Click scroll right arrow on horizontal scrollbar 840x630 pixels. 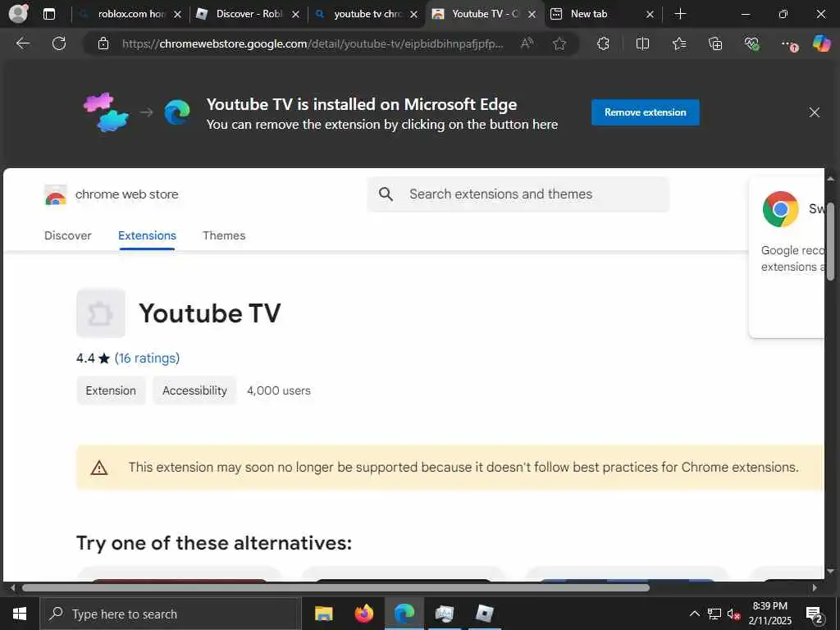(x=815, y=587)
